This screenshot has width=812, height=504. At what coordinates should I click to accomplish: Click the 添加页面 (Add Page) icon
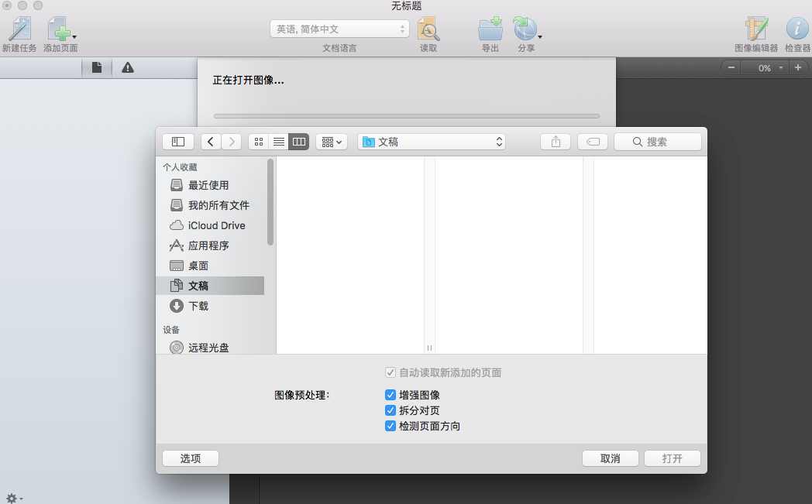pyautogui.click(x=60, y=30)
